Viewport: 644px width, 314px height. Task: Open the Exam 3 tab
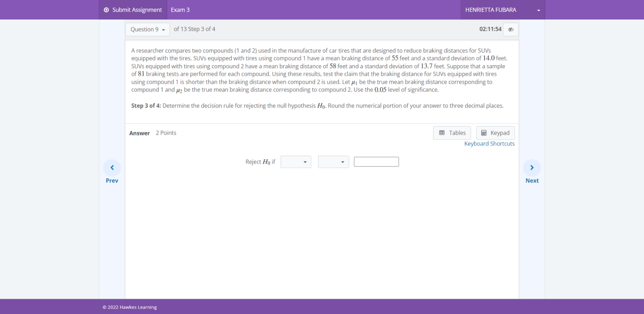tap(180, 10)
